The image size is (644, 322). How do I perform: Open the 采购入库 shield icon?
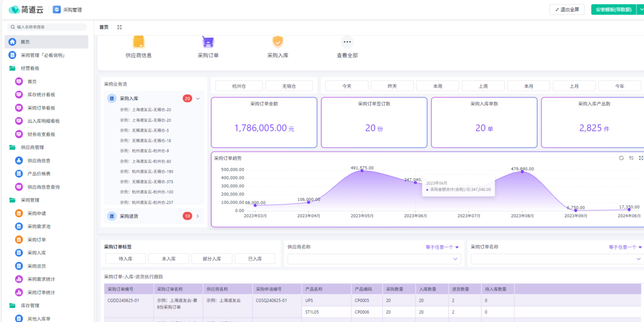pyautogui.click(x=277, y=42)
